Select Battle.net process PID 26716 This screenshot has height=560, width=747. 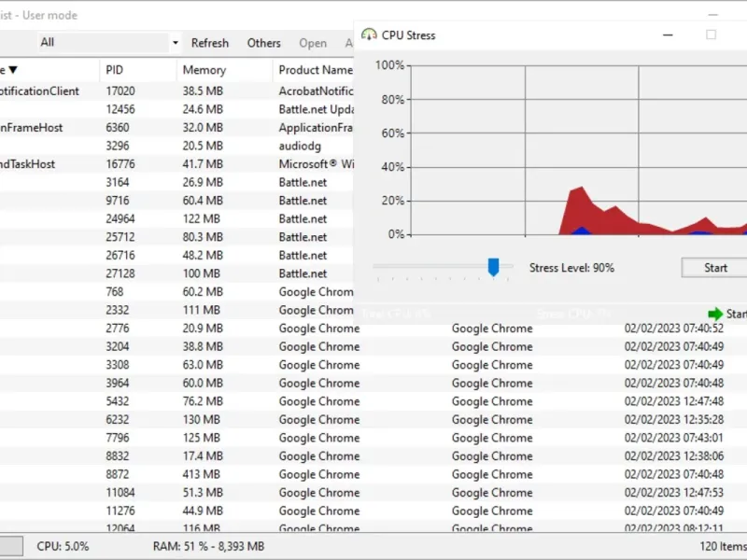pos(176,255)
